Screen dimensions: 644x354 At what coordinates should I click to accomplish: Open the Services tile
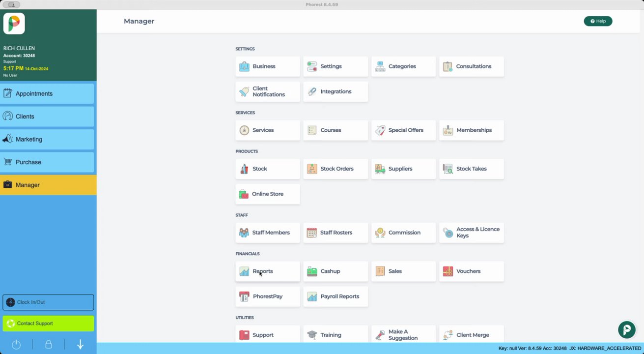(x=268, y=130)
